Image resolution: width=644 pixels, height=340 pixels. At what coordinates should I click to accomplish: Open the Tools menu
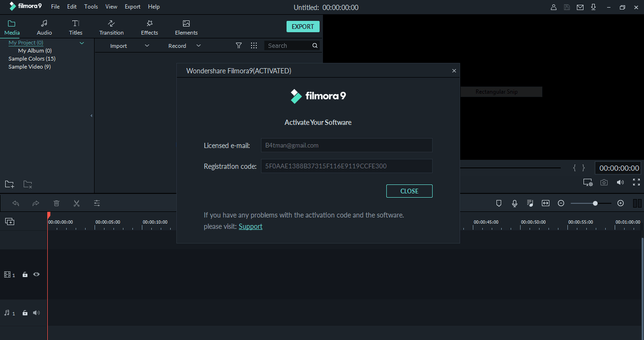click(91, 7)
